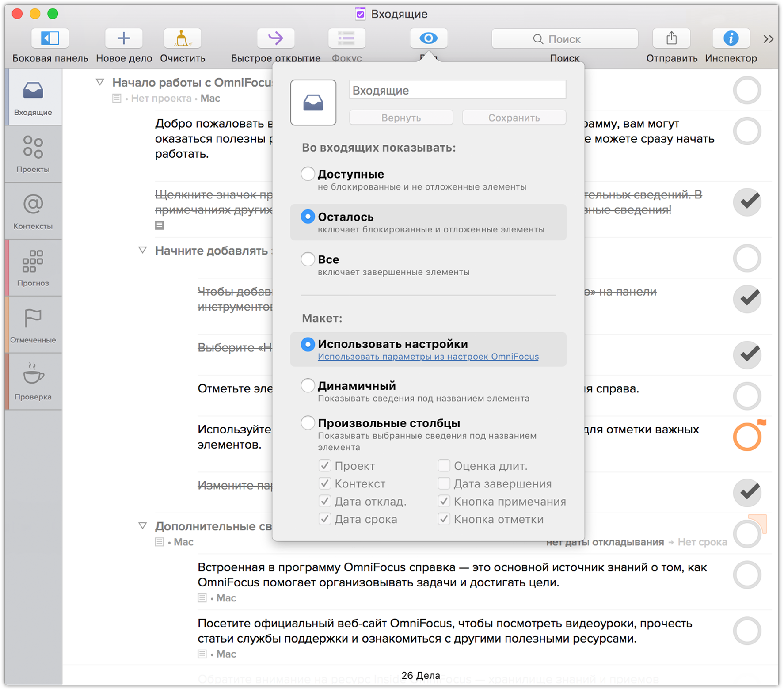This screenshot has height=692, width=784.
Task: Toggle the Дата завершения checkbox
Action: [444, 483]
